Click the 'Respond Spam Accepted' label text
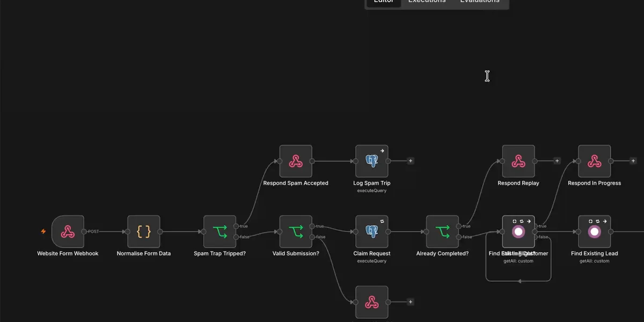 click(x=296, y=183)
